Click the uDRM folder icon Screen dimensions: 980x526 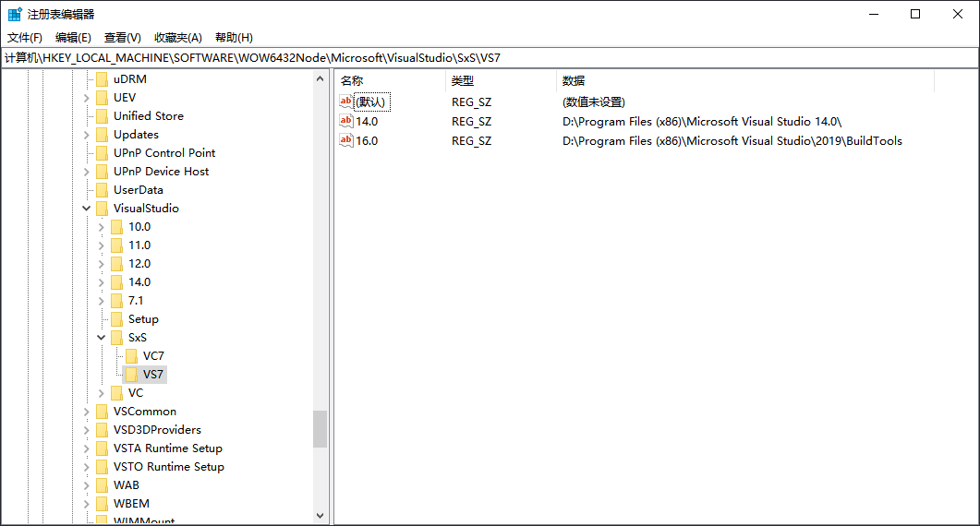[x=102, y=79]
